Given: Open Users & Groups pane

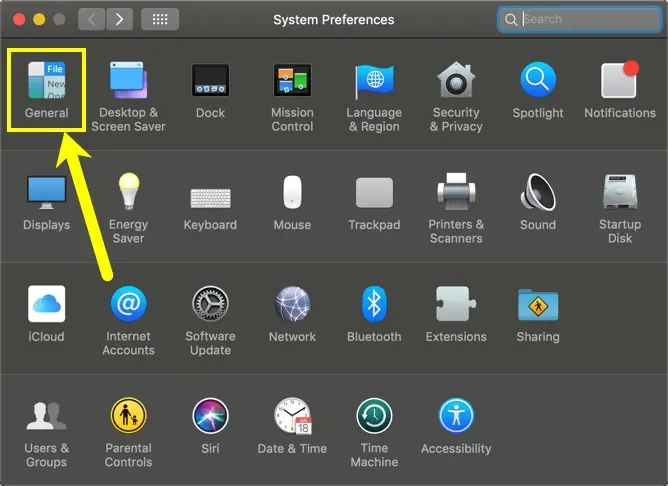Looking at the screenshot, I should click(46, 433).
